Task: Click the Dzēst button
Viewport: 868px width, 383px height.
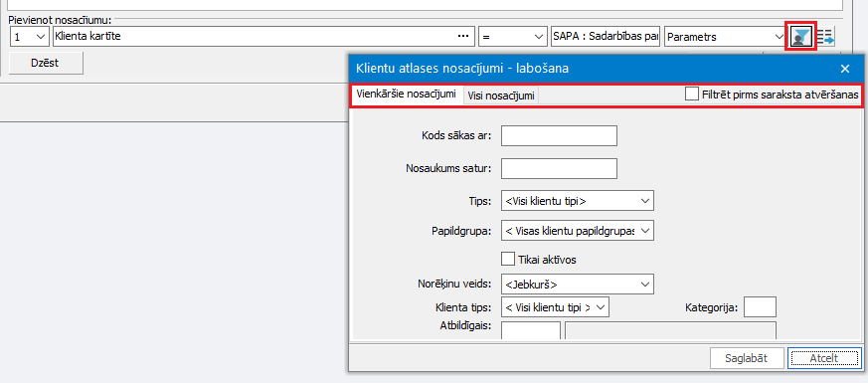Action: click(x=46, y=63)
